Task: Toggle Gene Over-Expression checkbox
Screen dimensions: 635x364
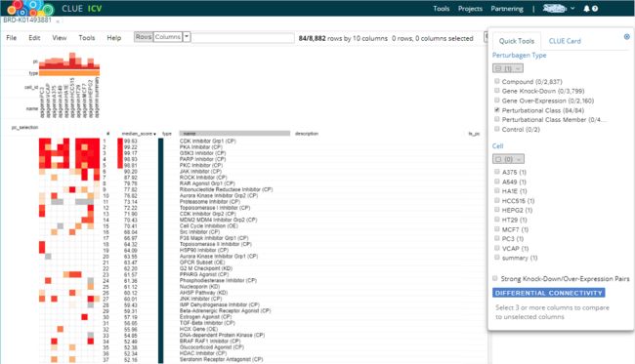Action: click(497, 100)
